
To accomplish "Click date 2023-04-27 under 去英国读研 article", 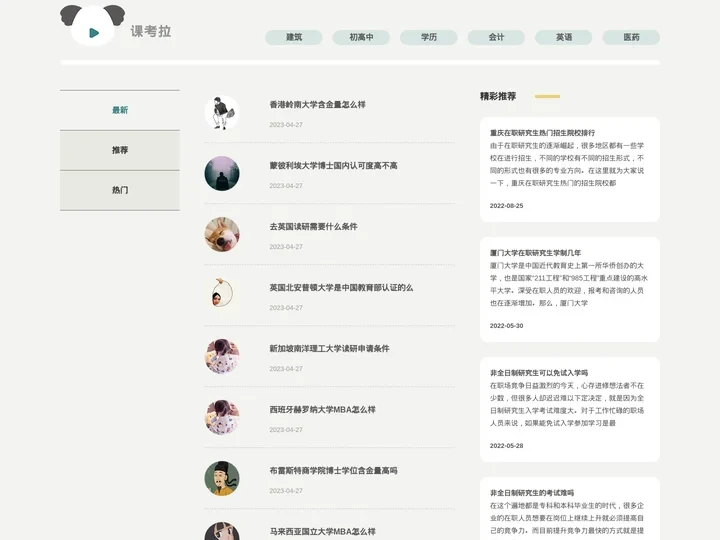I will click(286, 247).
